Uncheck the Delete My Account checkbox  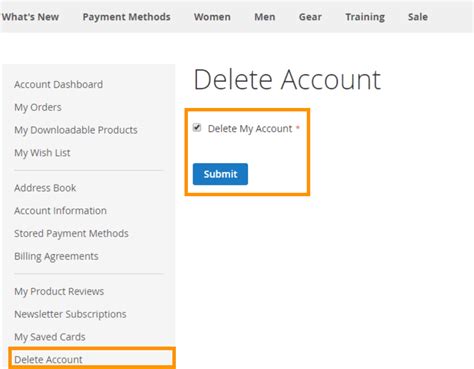pos(197,128)
